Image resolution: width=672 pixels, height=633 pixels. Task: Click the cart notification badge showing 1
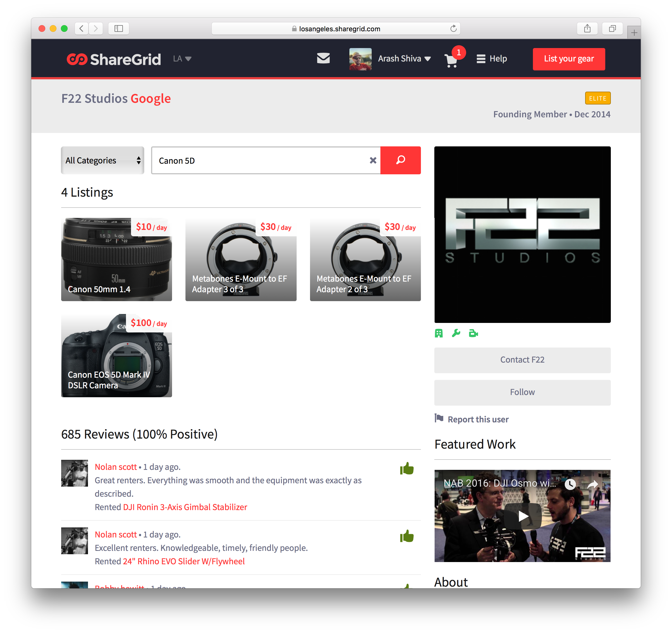[459, 53]
